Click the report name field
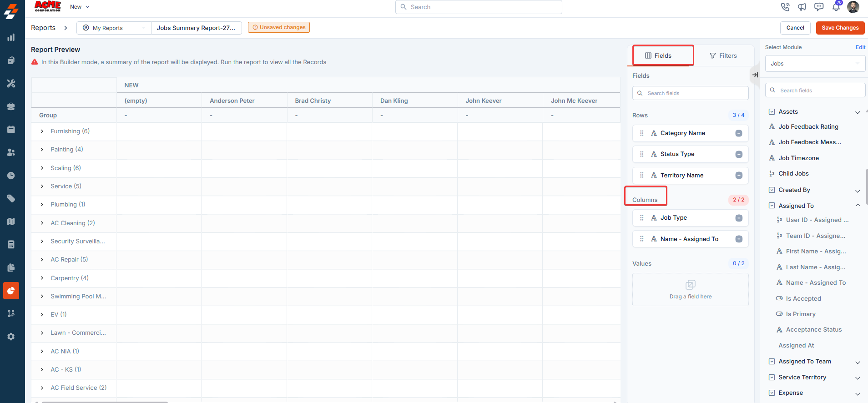868x403 pixels. click(196, 28)
